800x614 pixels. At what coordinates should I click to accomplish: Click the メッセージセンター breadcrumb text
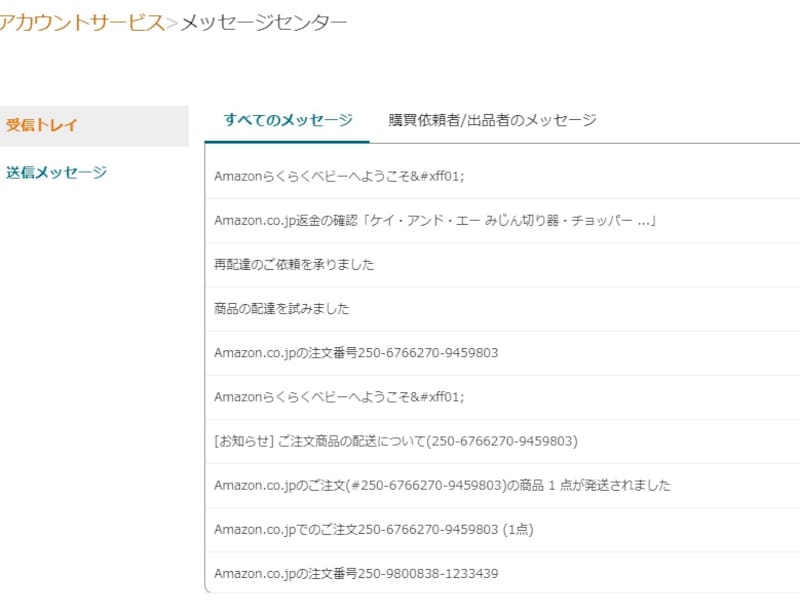pos(264,24)
